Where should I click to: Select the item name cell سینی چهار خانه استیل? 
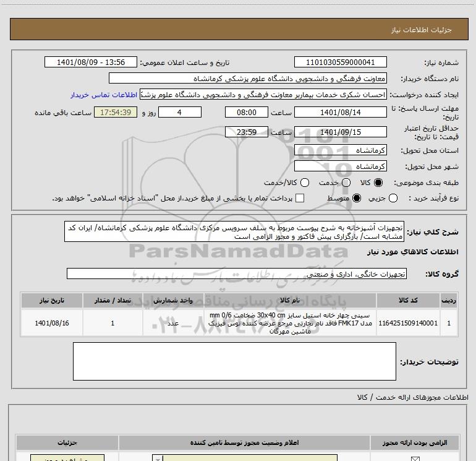coord(290,323)
